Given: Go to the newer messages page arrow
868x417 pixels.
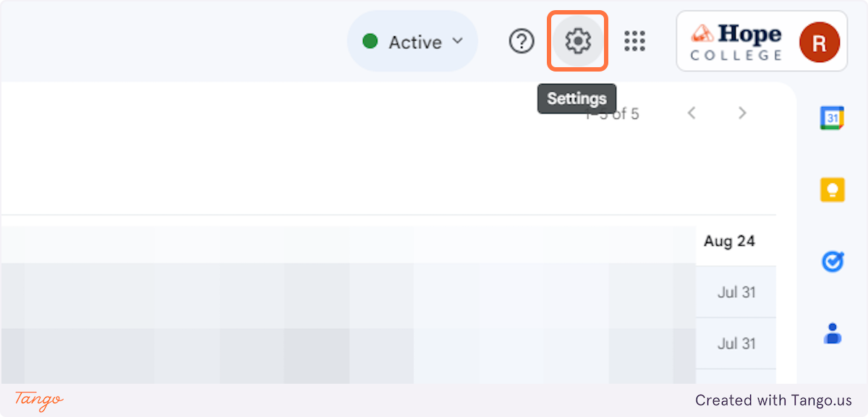Looking at the screenshot, I should click(692, 113).
